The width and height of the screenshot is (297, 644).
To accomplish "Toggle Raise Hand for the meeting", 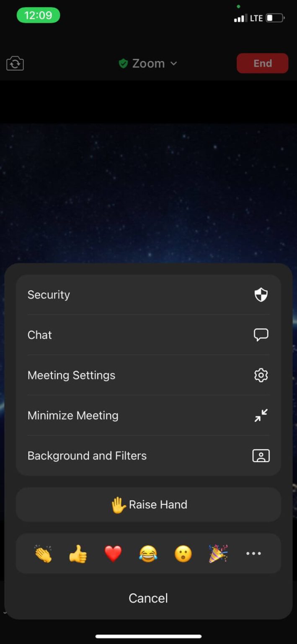I will [x=148, y=504].
